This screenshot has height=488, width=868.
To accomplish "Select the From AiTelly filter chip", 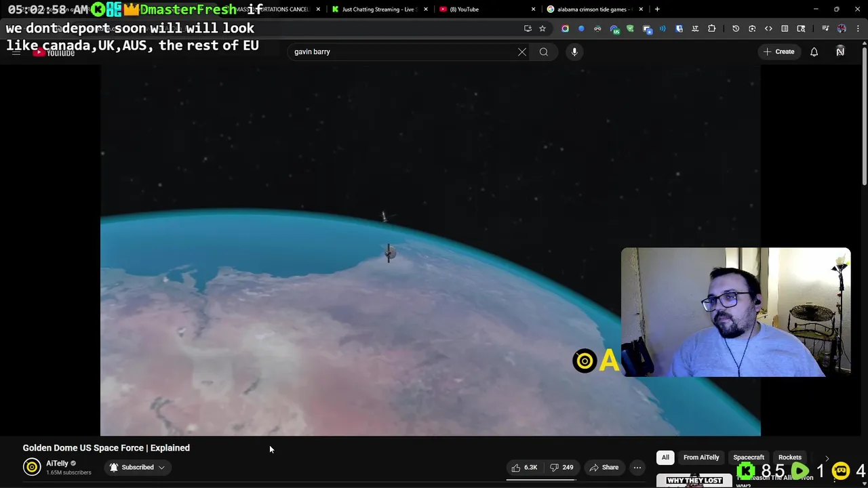I will coord(701,457).
